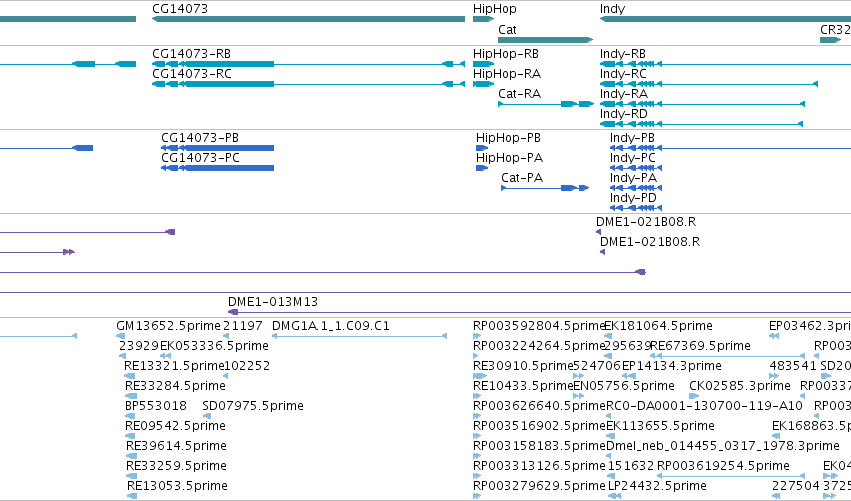Viewport: 851px width, 501px height.
Task: Click the HipHop-RA transcript label
Action: (507, 74)
